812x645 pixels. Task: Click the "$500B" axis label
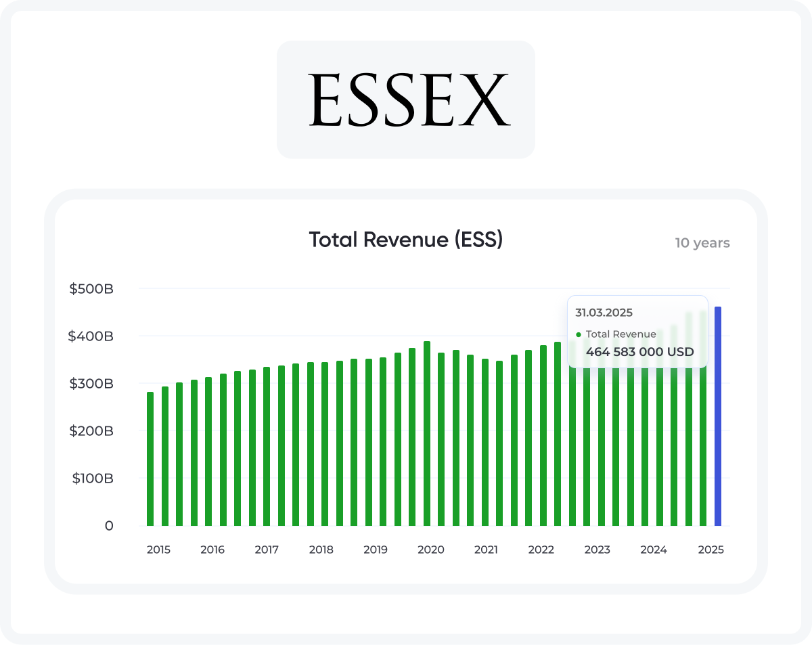pyautogui.click(x=91, y=289)
